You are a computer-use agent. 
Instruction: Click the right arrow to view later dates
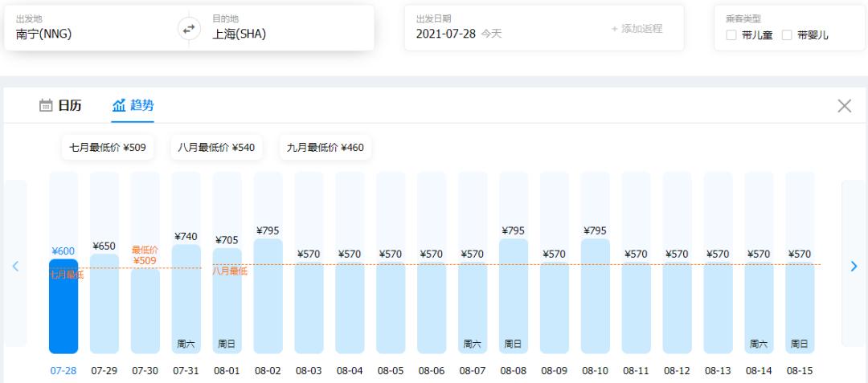pyautogui.click(x=854, y=267)
